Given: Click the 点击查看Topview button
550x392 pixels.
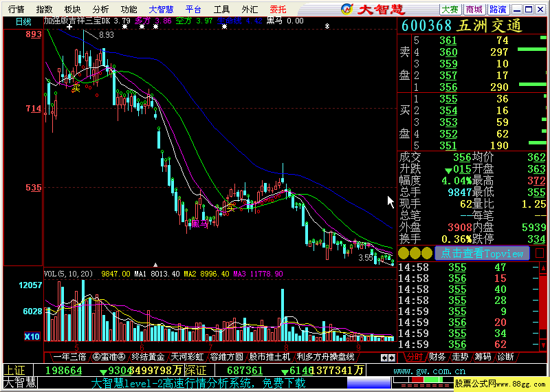Looking at the screenshot, I should point(482,253).
